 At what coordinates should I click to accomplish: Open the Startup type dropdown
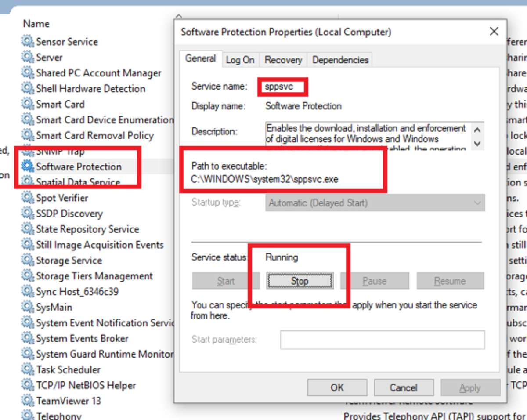click(x=375, y=203)
